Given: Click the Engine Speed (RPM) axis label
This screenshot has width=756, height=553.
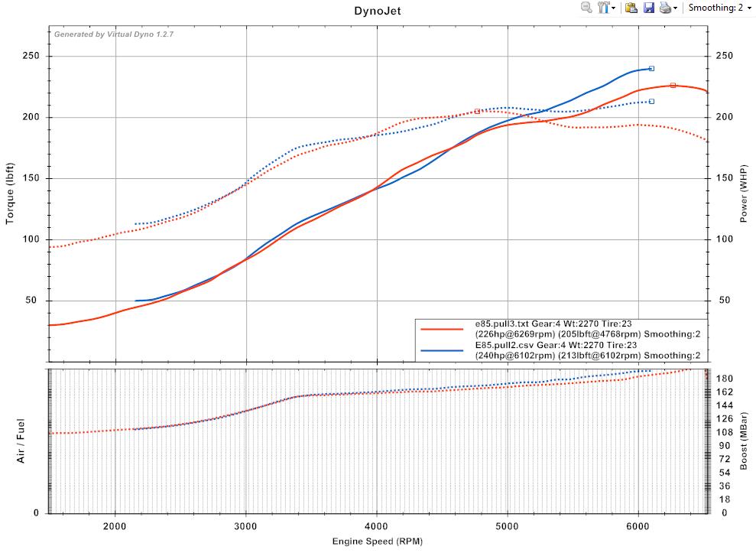Looking at the screenshot, I should point(378,542).
